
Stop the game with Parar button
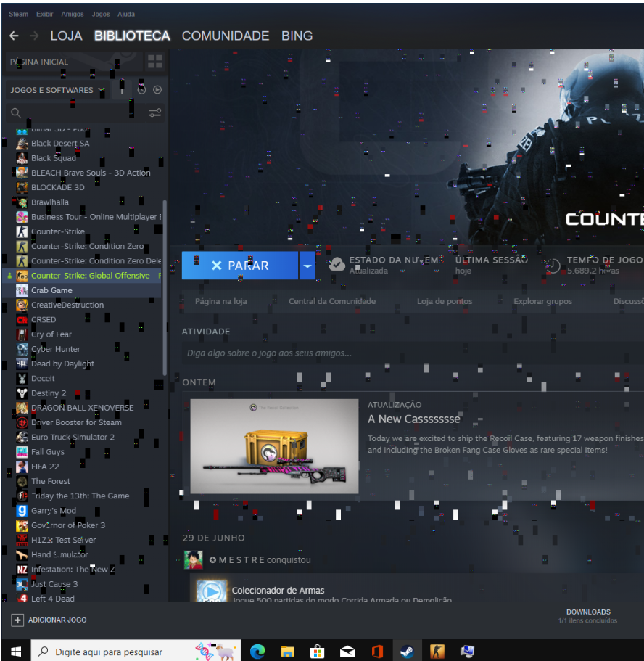click(240, 266)
